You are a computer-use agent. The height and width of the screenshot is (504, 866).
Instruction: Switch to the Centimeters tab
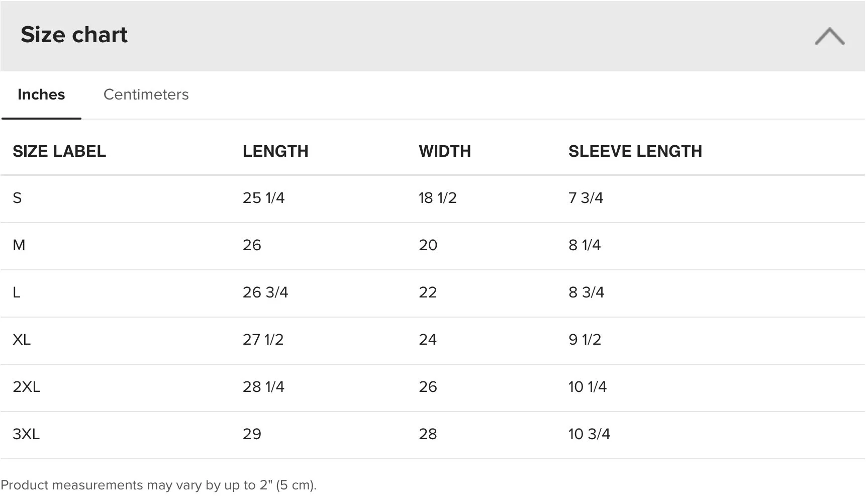[146, 94]
